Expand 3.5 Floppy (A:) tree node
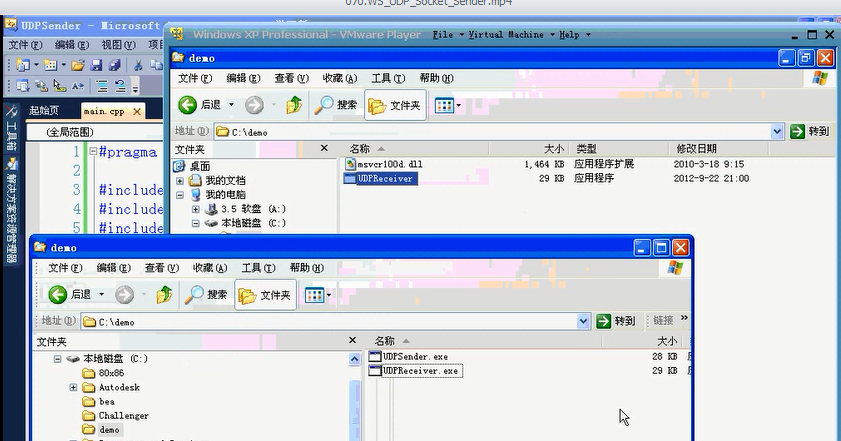This screenshot has width=841, height=441. pos(196,209)
